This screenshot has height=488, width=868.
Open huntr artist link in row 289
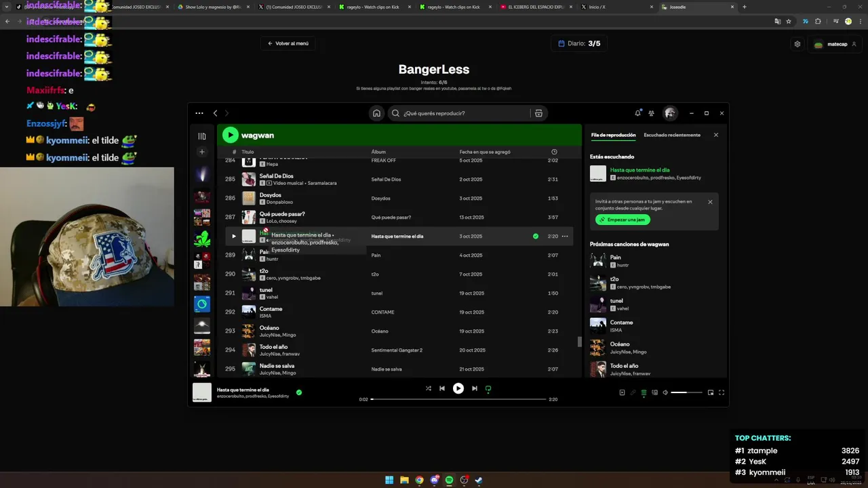272,259
